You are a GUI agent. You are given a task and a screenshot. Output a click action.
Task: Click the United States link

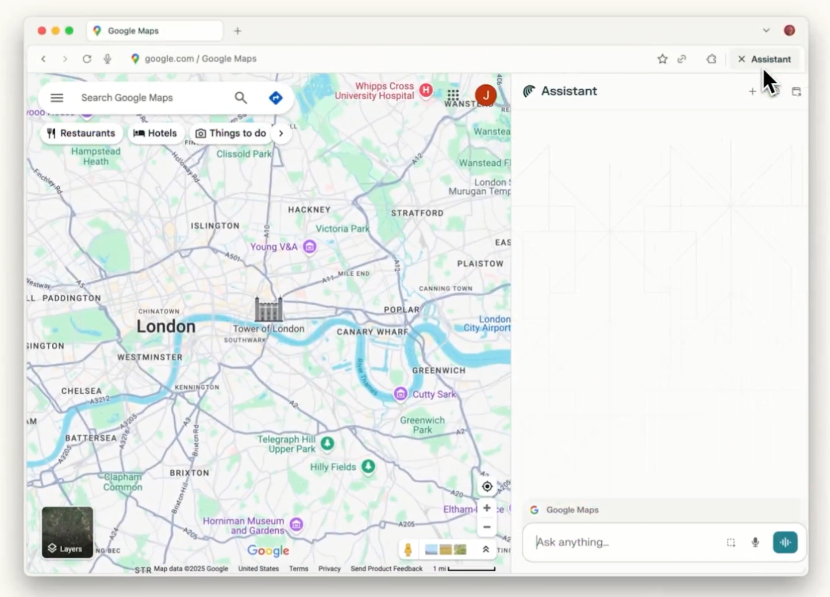pyautogui.click(x=258, y=568)
